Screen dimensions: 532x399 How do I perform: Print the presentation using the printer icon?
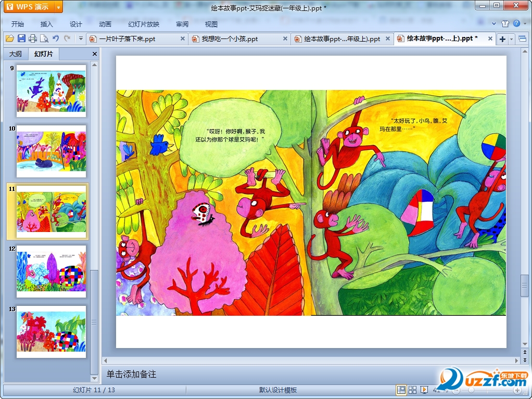point(33,38)
